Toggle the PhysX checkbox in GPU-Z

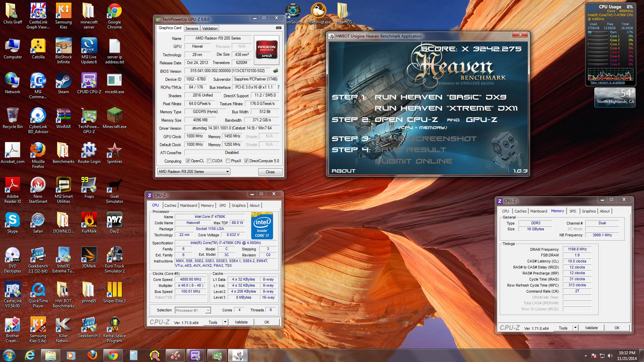click(228, 161)
